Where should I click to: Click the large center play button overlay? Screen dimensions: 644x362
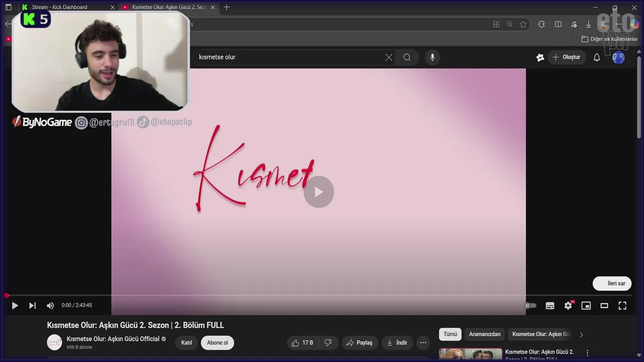tap(318, 192)
